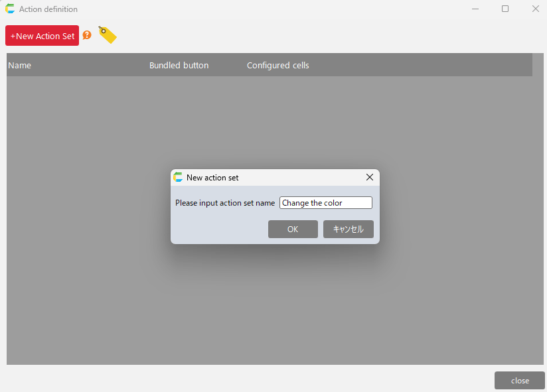Click the close button at bottom right
This screenshot has height=392, width=547.
[520, 380]
